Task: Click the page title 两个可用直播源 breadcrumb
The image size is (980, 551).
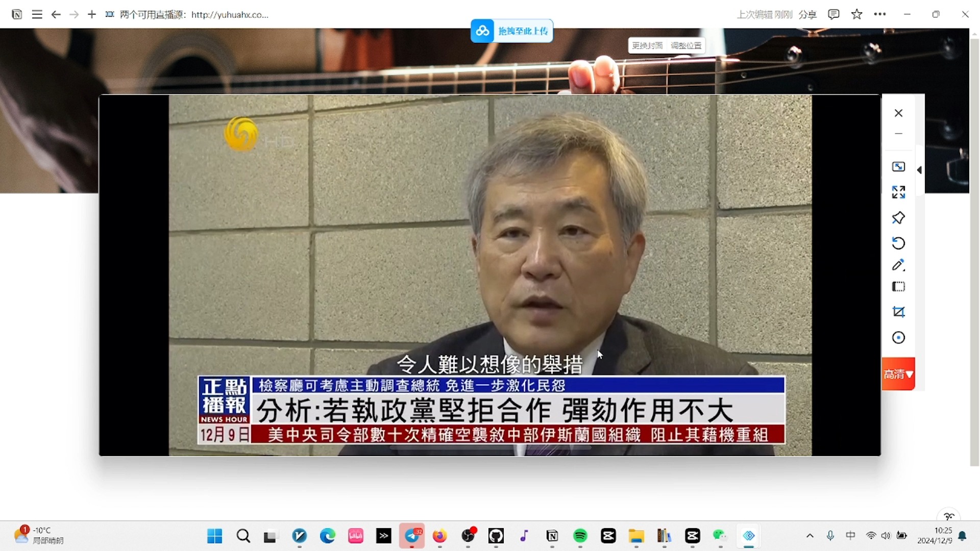Action: pos(194,15)
